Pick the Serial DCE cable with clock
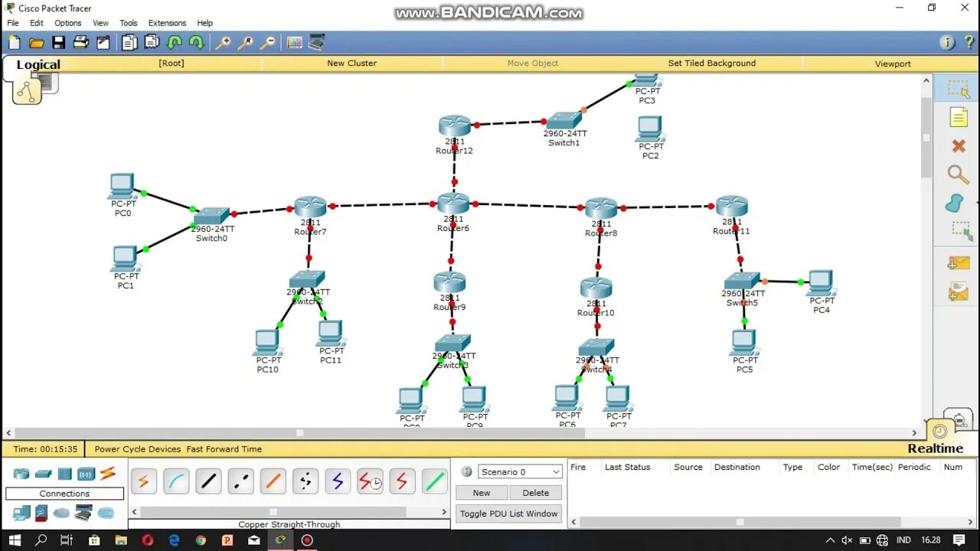980x551 pixels. tap(370, 481)
